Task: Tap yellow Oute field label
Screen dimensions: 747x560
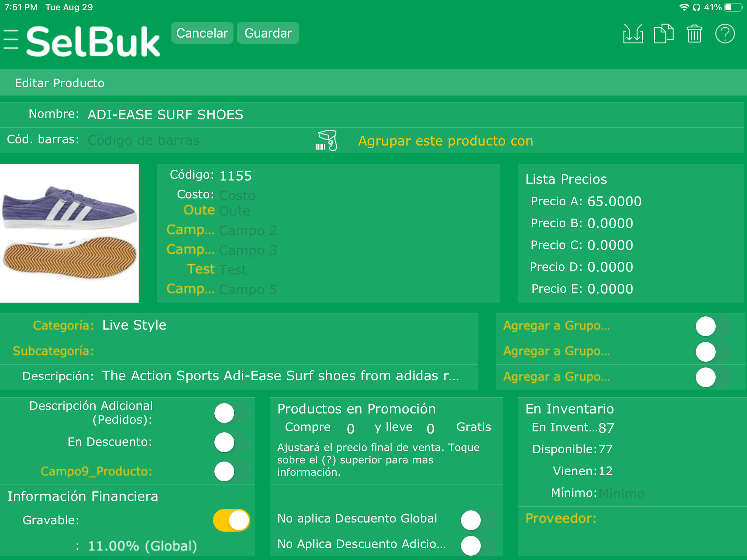Action: click(x=199, y=210)
